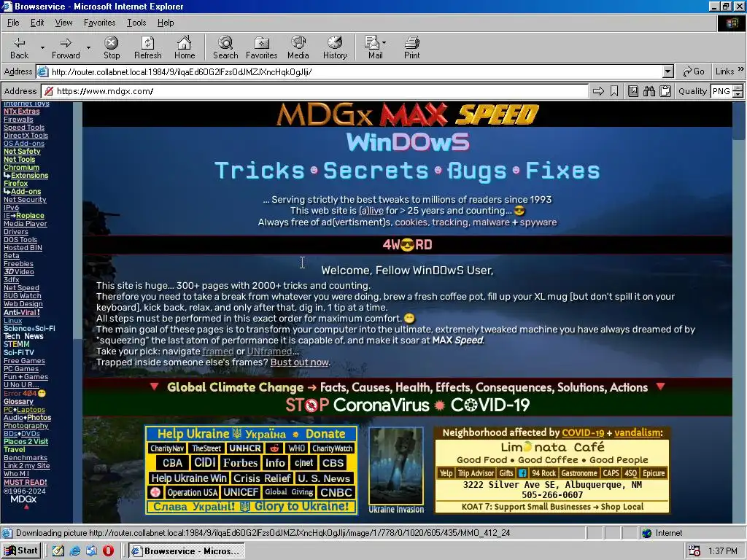Refresh the current page
This screenshot has width=747, height=560.
tap(147, 48)
